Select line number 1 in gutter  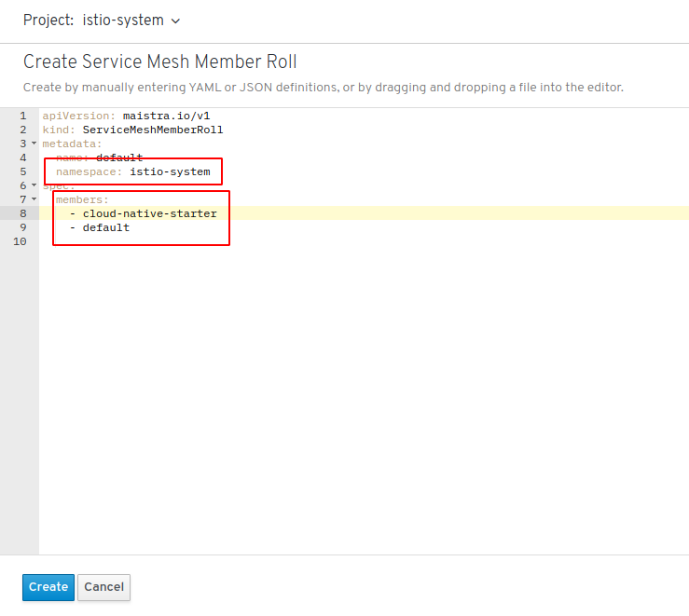23,116
